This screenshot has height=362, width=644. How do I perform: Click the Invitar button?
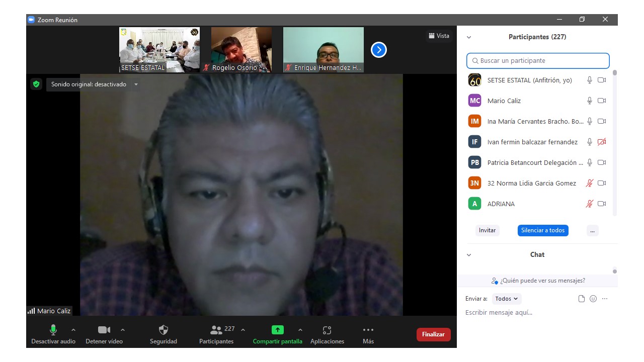click(487, 230)
